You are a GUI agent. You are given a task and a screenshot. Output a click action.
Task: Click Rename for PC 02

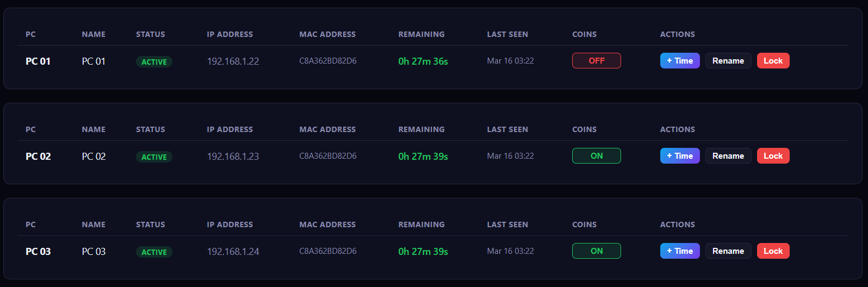pyautogui.click(x=728, y=156)
